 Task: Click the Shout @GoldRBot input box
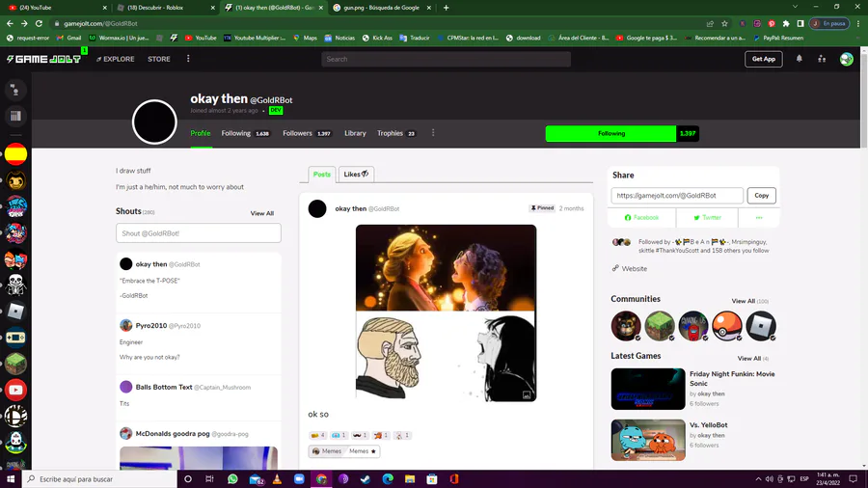(198, 233)
